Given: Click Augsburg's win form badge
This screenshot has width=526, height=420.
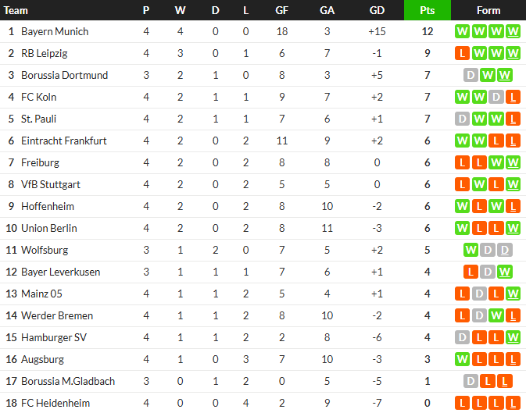Looking at the screenshot, I should [462, 360].
